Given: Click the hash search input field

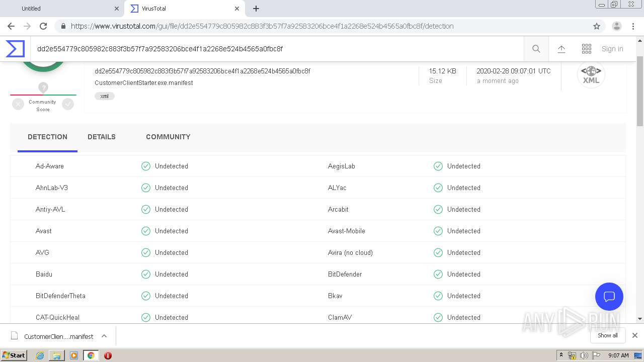Looking at the screenshot, I should click(x=277, y=49).
